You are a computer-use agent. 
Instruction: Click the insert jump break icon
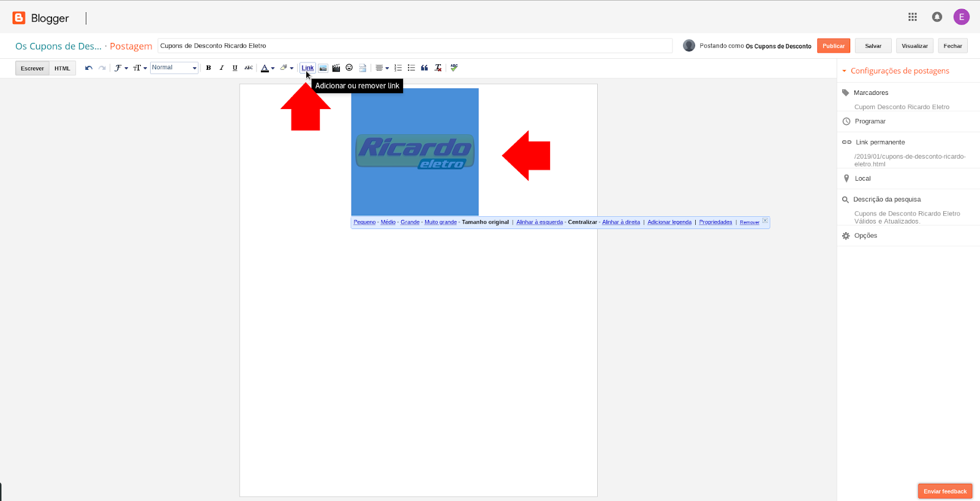pyautogui.click(x=363, y=68)
